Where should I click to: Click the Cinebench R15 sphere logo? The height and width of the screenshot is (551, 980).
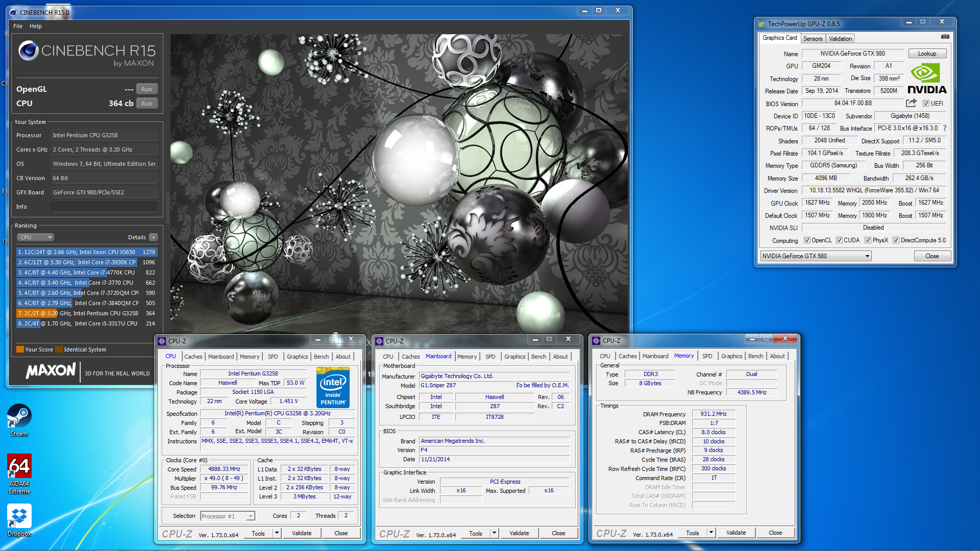(28, 51)
